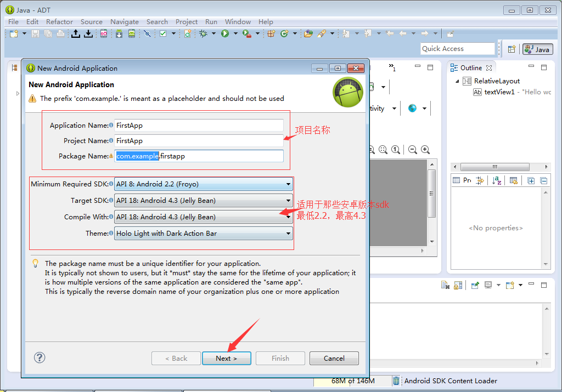Click the download arrow icon in the toolbar
562x392 pixels.
coord(88,34)
